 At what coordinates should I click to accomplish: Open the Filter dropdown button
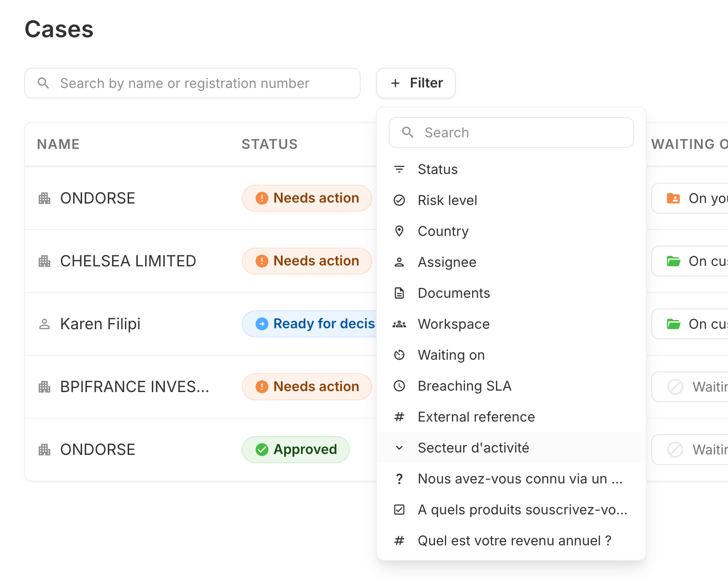416,83
